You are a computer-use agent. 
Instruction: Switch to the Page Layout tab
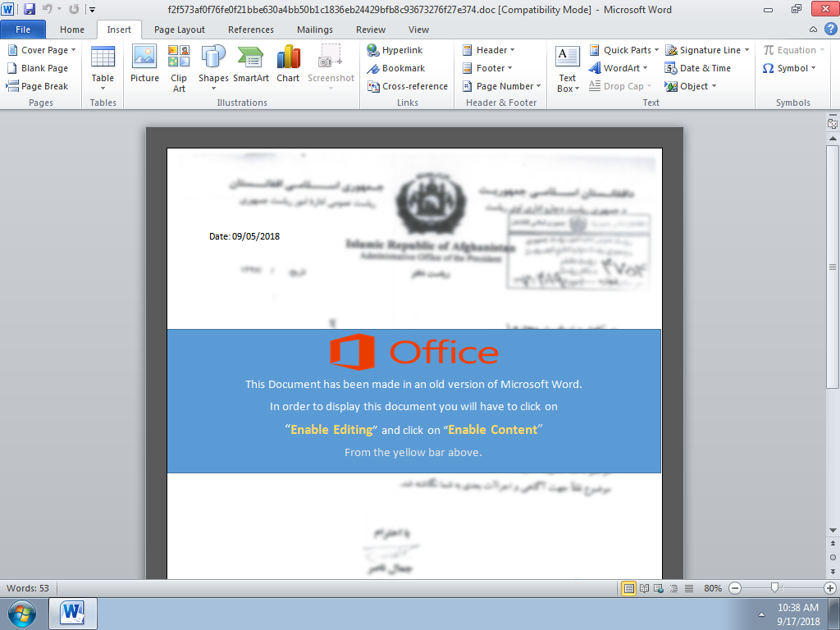(x=180, y=30)
